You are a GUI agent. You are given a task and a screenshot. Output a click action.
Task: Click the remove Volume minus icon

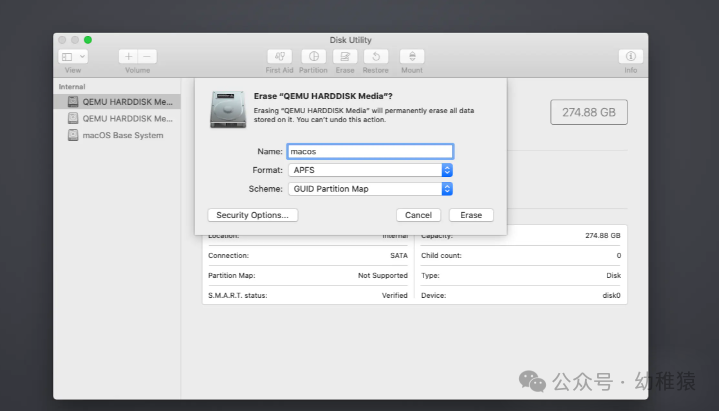(x=147, y=56)
